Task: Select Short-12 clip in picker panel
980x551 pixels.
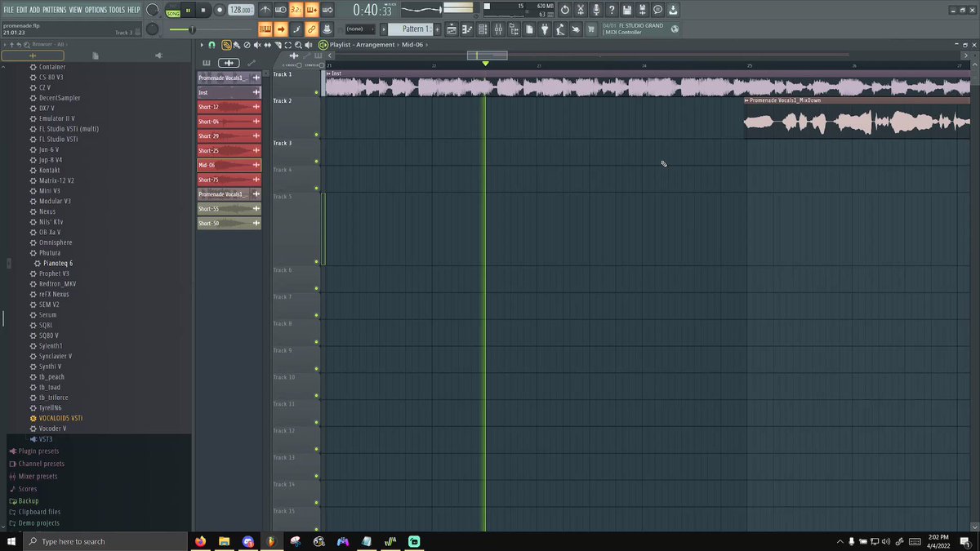Action: pyautogui.click(x=229, y=107)
